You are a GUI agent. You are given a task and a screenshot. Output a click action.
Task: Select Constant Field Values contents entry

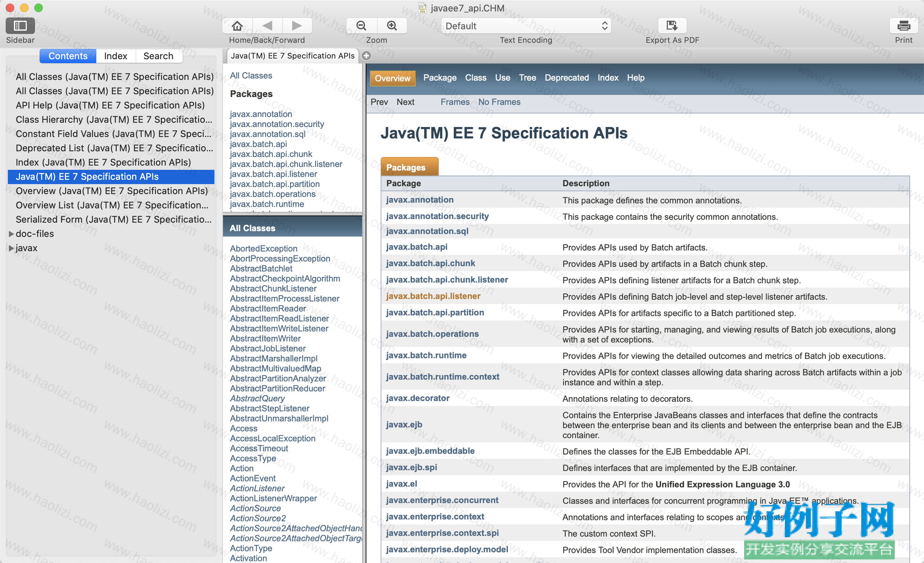113,134
